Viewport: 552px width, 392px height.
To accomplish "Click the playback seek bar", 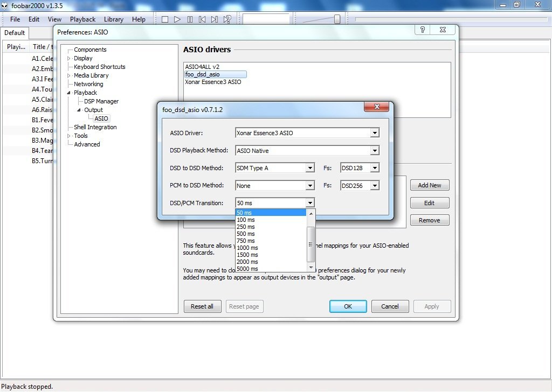I will (452, 19).
